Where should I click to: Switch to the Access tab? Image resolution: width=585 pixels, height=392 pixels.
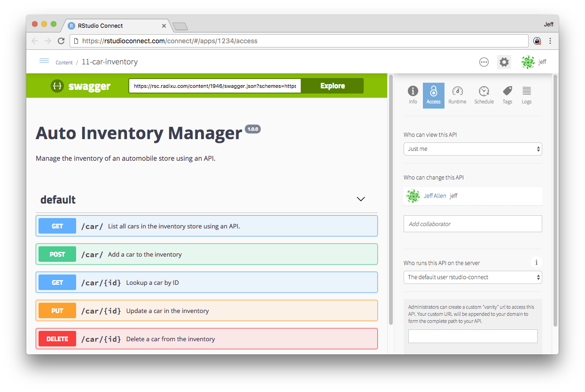click(433, 95)
